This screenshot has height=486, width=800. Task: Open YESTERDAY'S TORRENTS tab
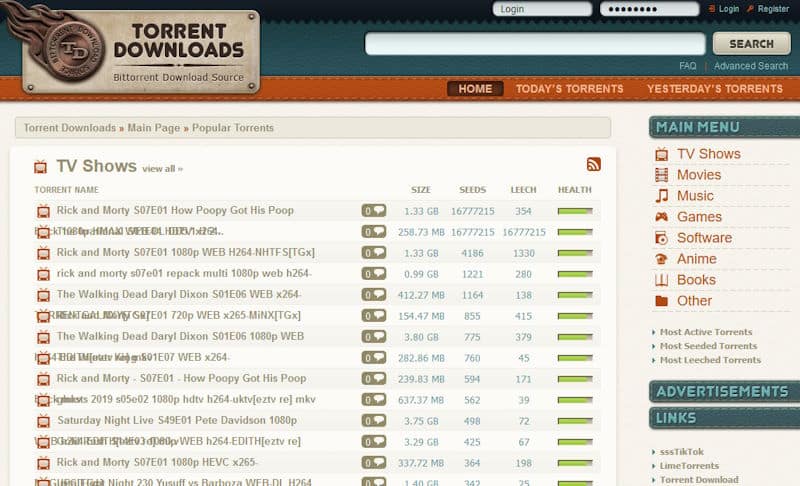(715, 89)
